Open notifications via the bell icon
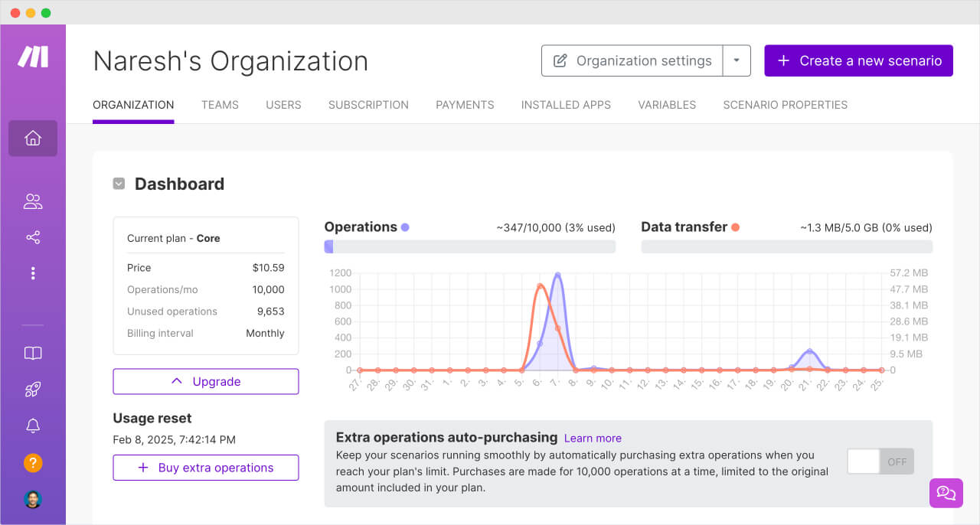 32,426
